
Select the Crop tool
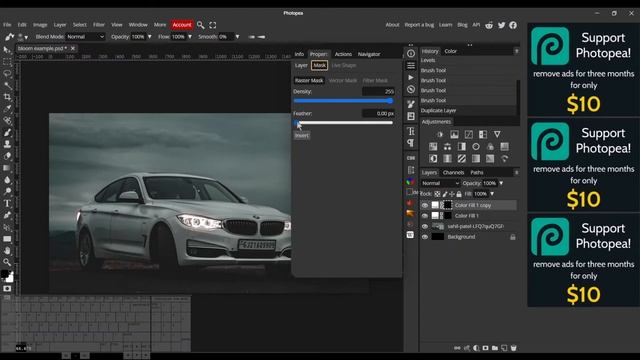click(x=7, y=97)
